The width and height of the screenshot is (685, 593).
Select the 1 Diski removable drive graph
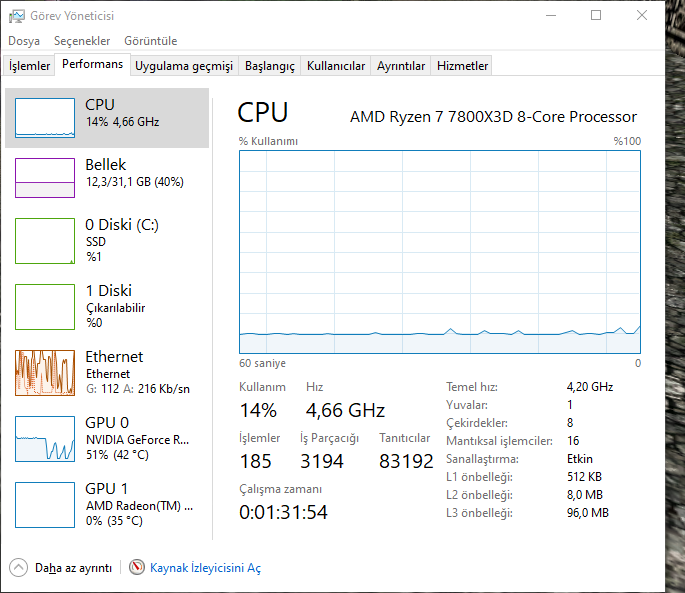(45, 306)
